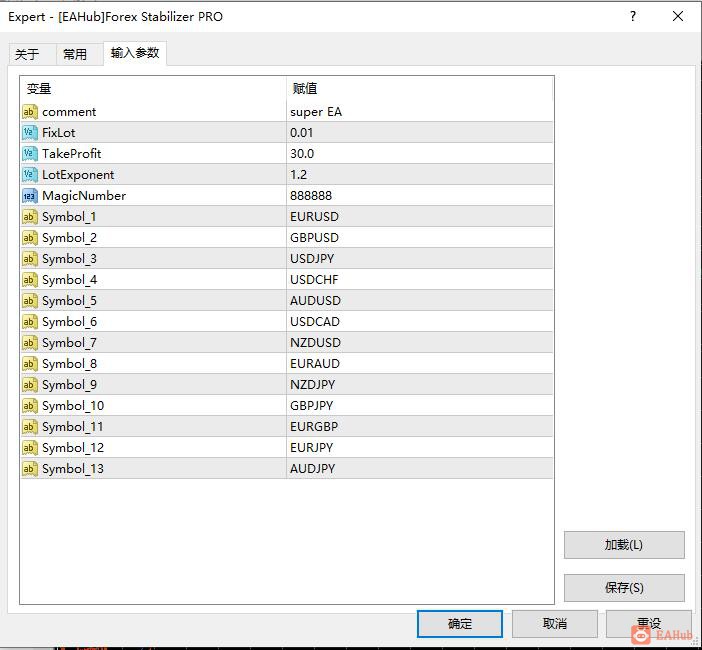Select the USDCHF value cell
Image resolution: width=702 pixels, height=650 pixels.
coord(420,280)
